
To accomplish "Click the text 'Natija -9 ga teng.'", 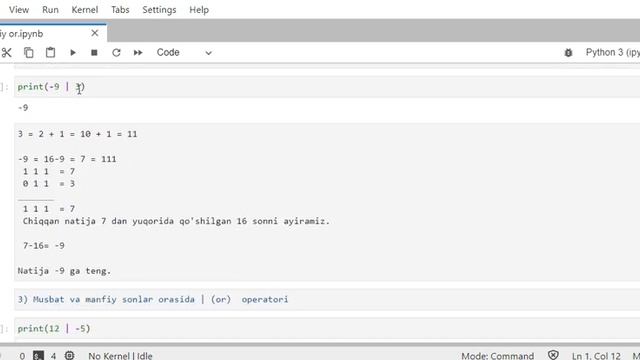I will pyautogui.click(x=64, y=271).
